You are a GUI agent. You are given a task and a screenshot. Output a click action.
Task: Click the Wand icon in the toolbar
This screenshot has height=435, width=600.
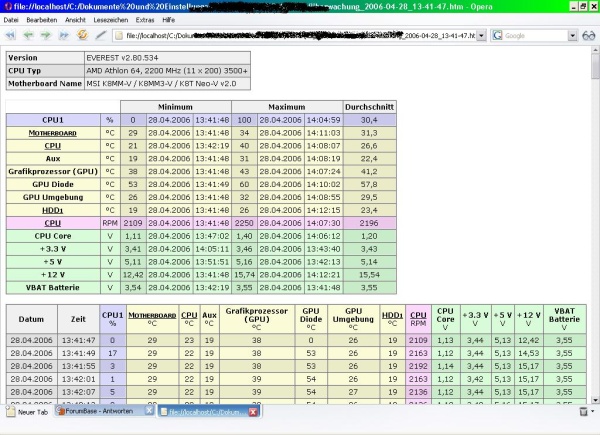101,35
